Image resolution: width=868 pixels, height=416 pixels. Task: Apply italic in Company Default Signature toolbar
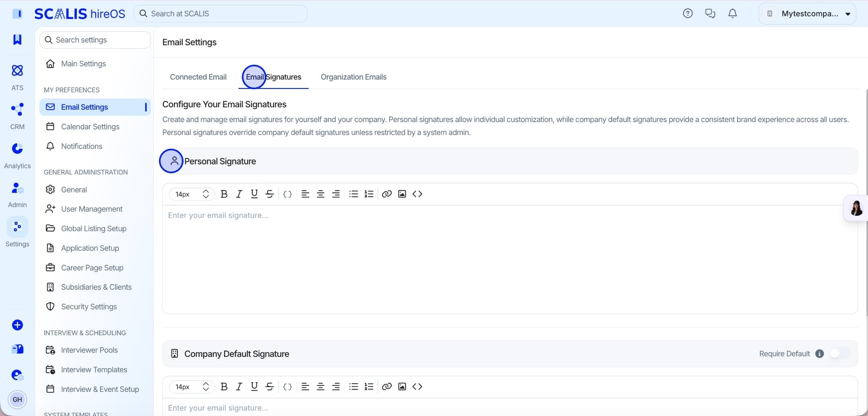[x=239, y=387]
